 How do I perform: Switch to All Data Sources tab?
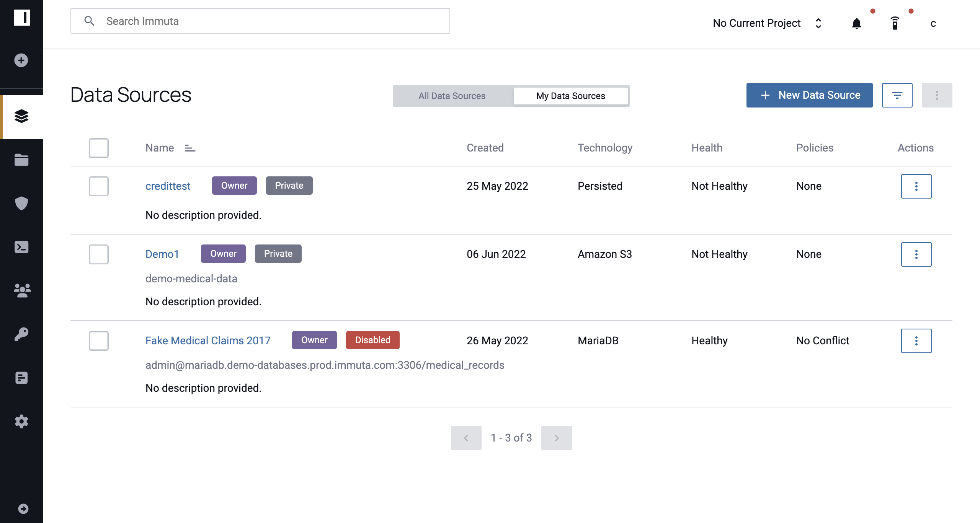tap(452, 95)
